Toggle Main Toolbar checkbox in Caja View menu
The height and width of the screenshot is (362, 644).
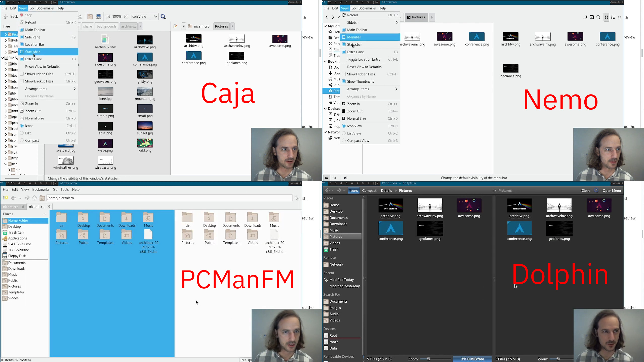click(22, 30)
